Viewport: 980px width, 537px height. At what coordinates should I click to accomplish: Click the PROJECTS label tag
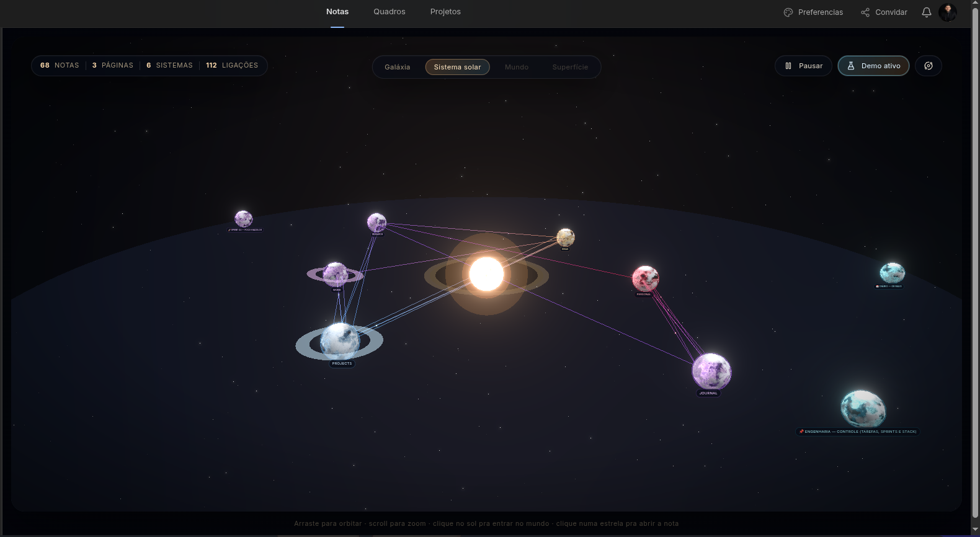[342, 363]
